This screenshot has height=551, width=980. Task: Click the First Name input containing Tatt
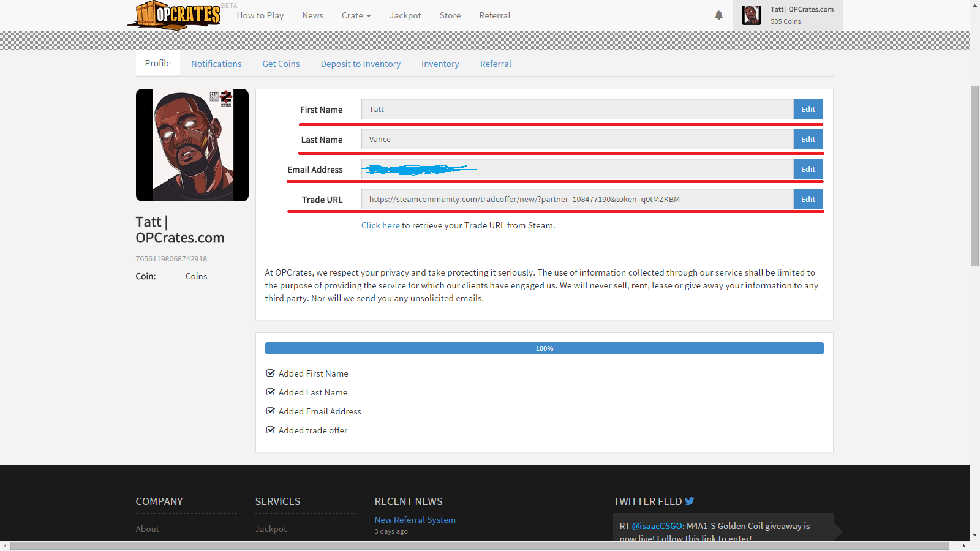(578, 109)
